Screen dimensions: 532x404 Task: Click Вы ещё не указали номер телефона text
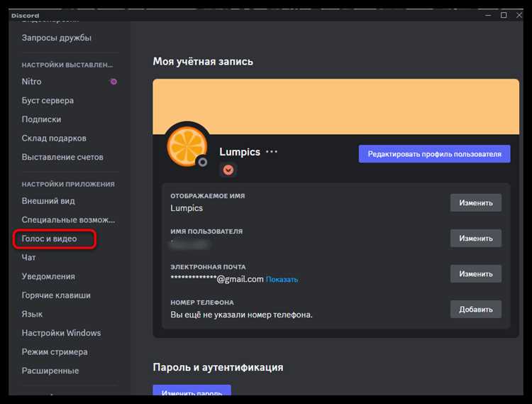(x=241, y=315)
